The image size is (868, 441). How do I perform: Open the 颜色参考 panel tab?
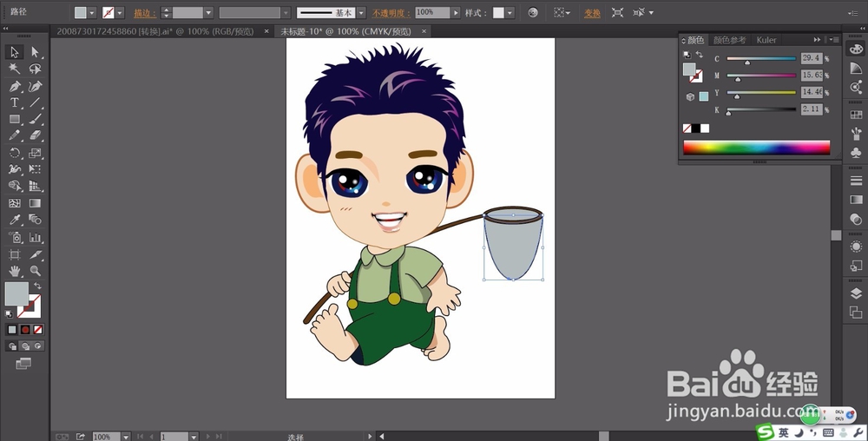click(x=729, y=40)
